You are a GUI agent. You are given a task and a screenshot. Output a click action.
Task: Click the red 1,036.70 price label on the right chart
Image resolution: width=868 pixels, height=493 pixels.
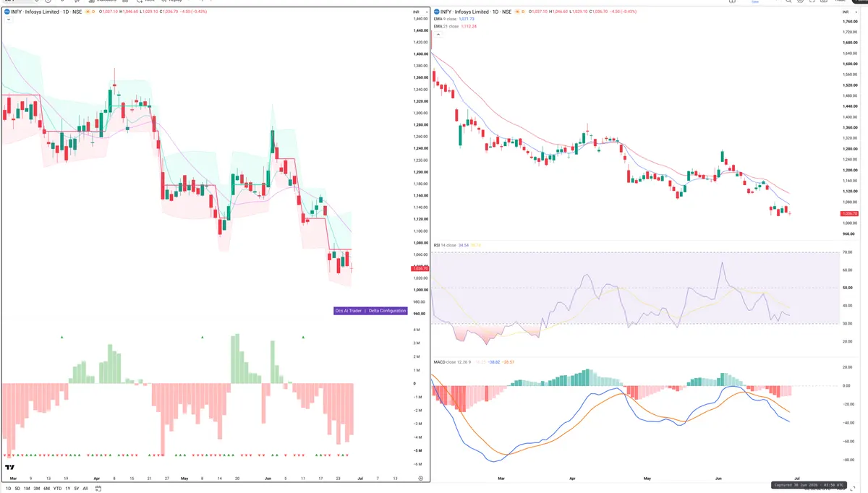[849, 214]
